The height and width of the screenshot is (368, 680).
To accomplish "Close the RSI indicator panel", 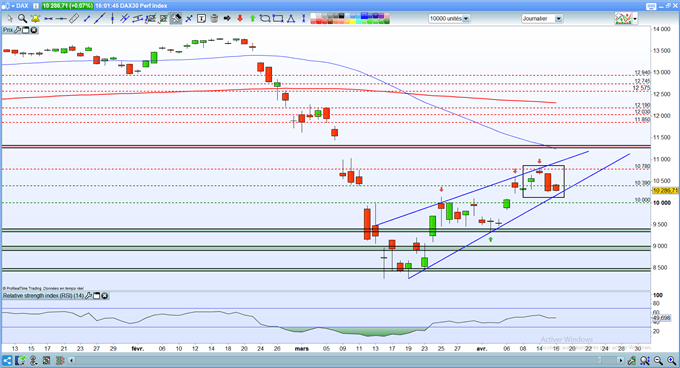I will [105, 296].
